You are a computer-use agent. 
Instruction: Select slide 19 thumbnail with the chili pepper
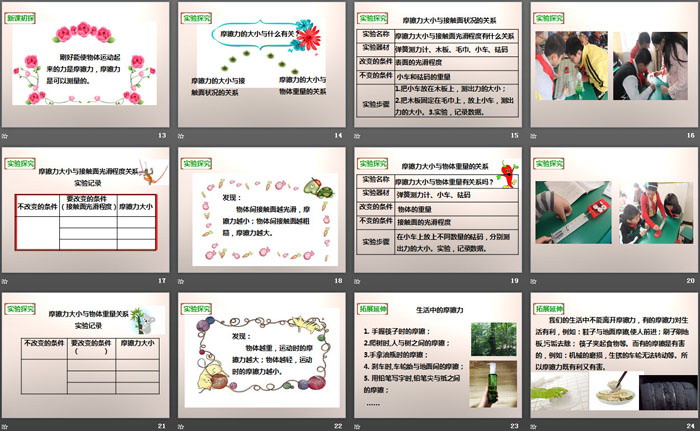[x=438, y=210]
